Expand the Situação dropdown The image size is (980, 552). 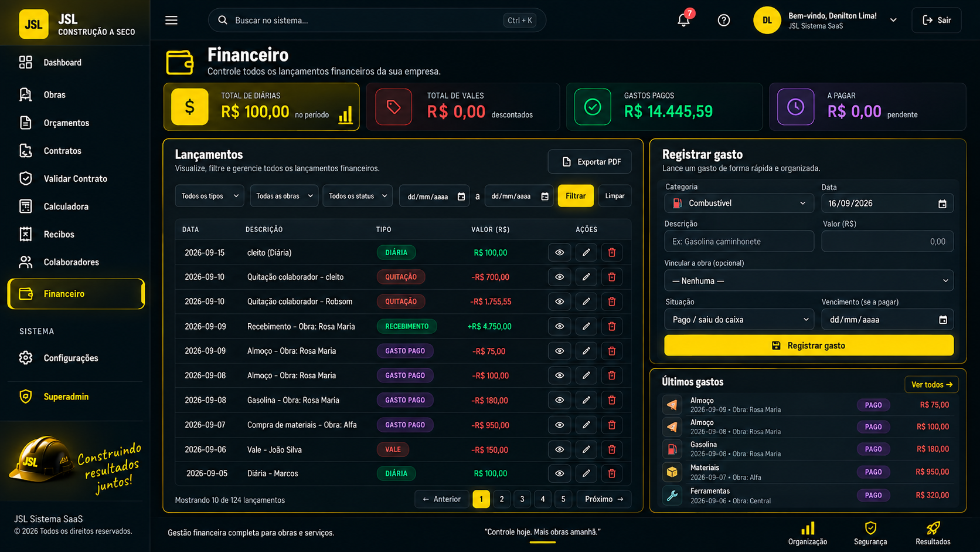click(x=739, y=320)
